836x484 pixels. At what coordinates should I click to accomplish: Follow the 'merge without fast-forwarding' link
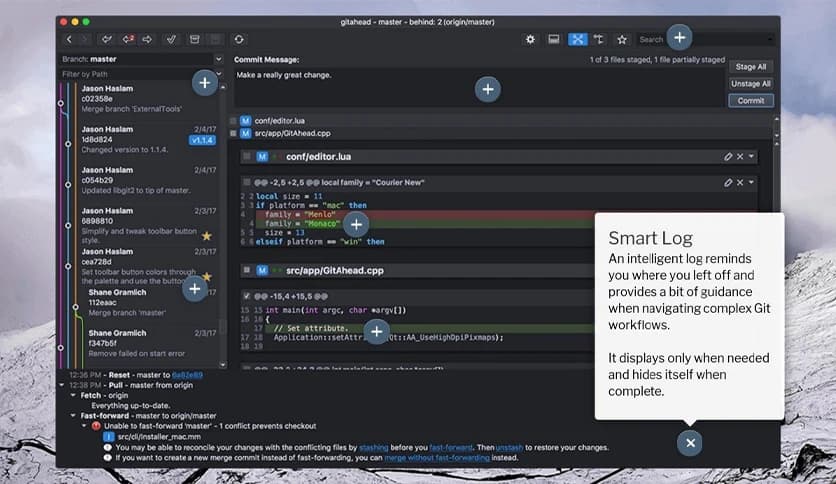point(437,458)
